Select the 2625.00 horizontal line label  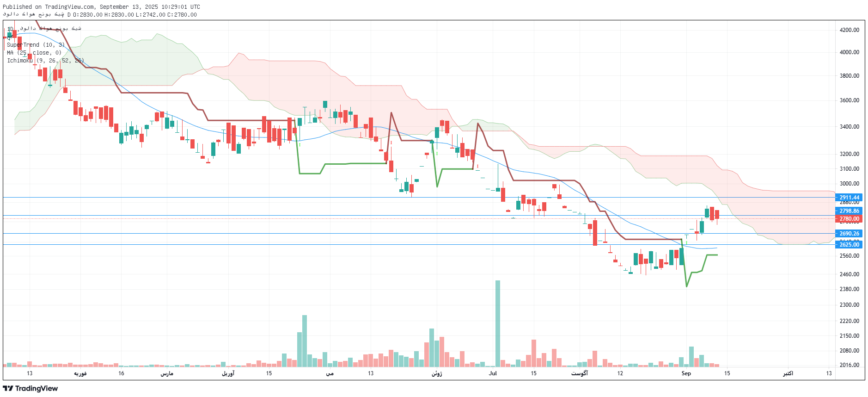click(849, 245)
